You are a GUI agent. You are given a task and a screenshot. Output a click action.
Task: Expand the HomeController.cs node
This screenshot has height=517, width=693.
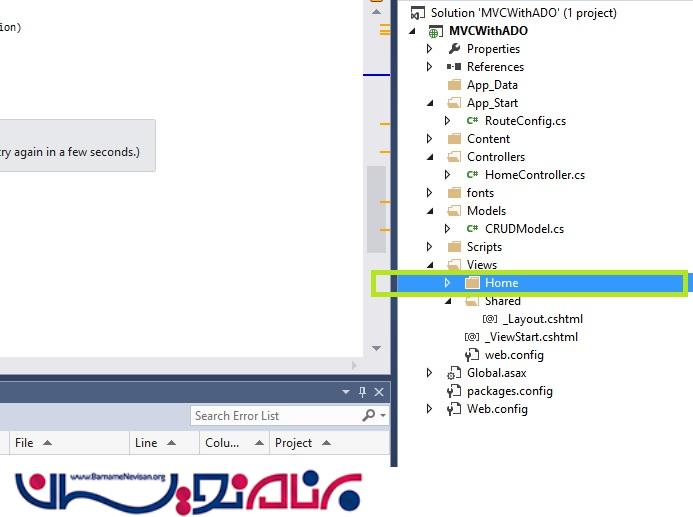point(447,175)
